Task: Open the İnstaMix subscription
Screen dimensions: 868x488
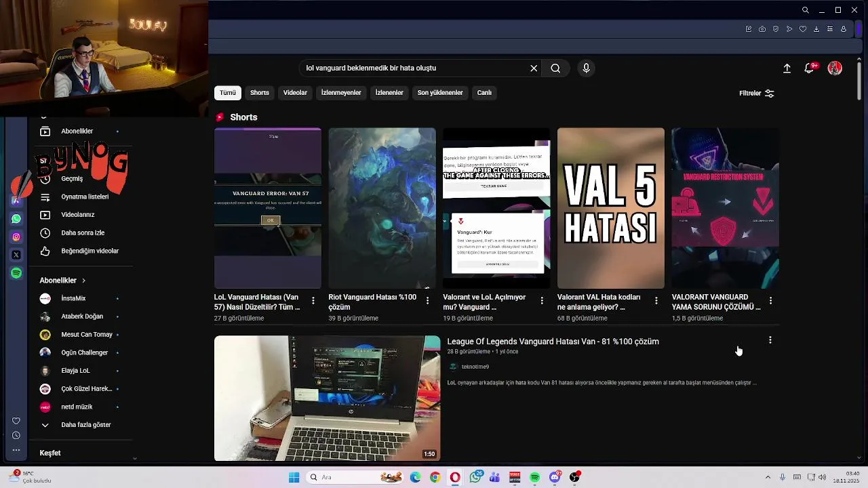Action: pyautogui.click(x=73, y=298)
